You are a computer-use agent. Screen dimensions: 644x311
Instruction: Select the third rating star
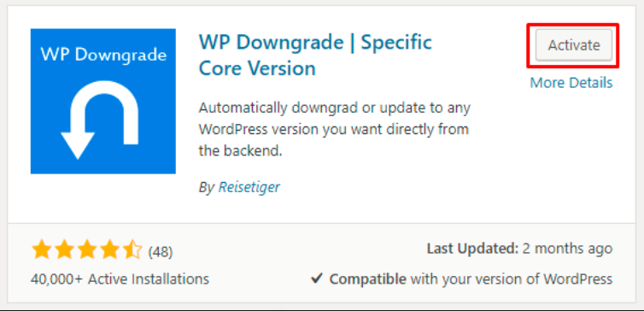click(86, 250)
